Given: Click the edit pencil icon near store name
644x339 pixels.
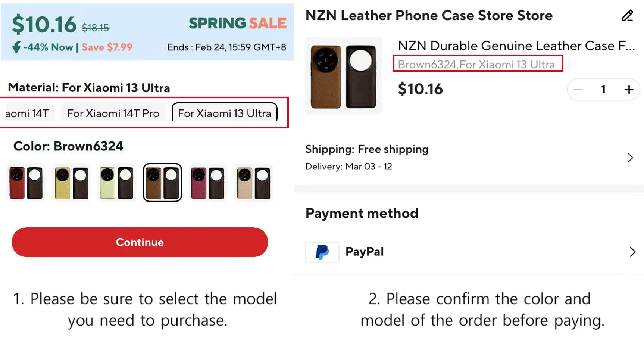Looking at the screenshot, I should [627, 16].
